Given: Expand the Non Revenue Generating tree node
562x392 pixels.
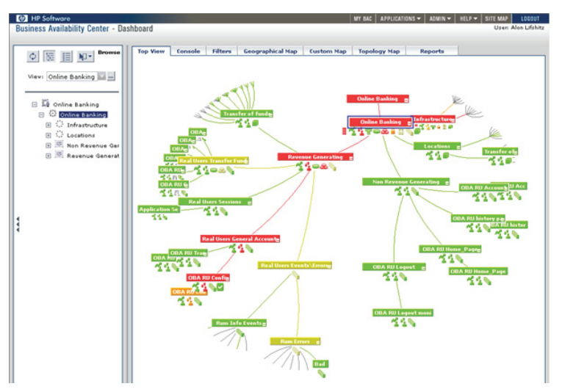Looking at the screenshot, I should (x=48, y=145).
